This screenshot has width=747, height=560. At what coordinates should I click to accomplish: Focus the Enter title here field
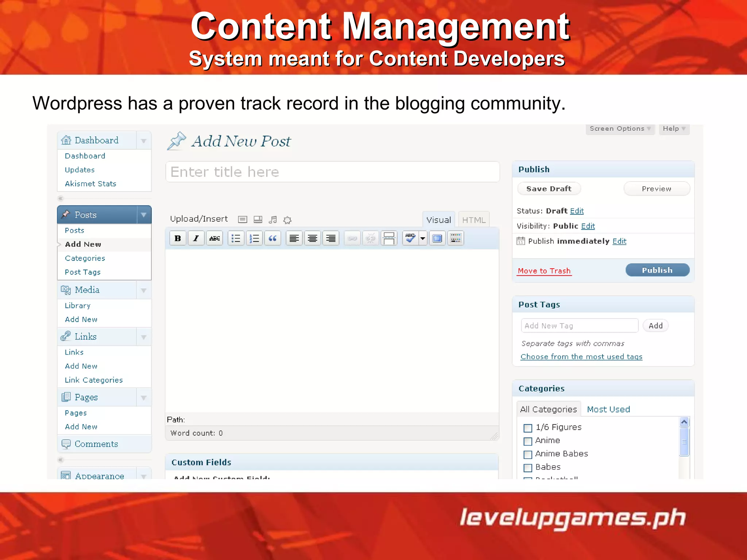pyautogui.click(x=333, y=172)
